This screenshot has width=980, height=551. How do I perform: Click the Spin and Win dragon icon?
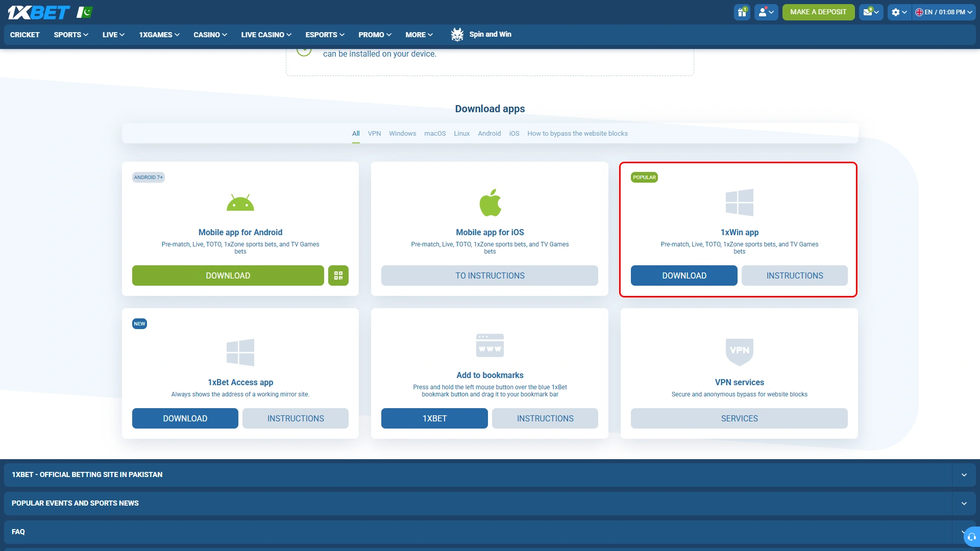(x=457, y=34)
